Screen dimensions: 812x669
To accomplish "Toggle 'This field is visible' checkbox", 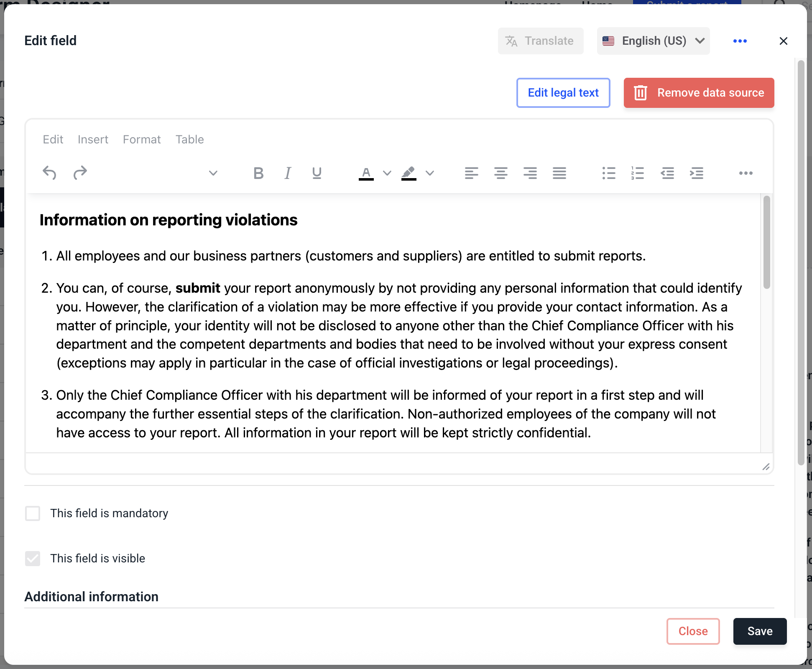I will pos(33,558).
